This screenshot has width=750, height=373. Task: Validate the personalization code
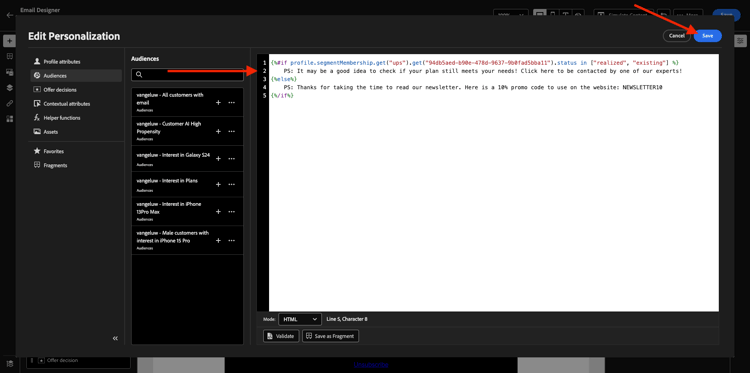point(281,336)
